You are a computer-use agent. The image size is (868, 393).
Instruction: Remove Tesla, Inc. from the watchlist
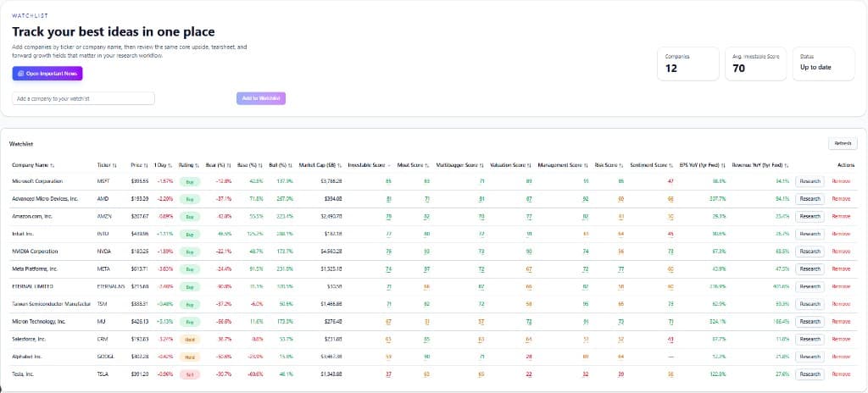click(841, 374)
